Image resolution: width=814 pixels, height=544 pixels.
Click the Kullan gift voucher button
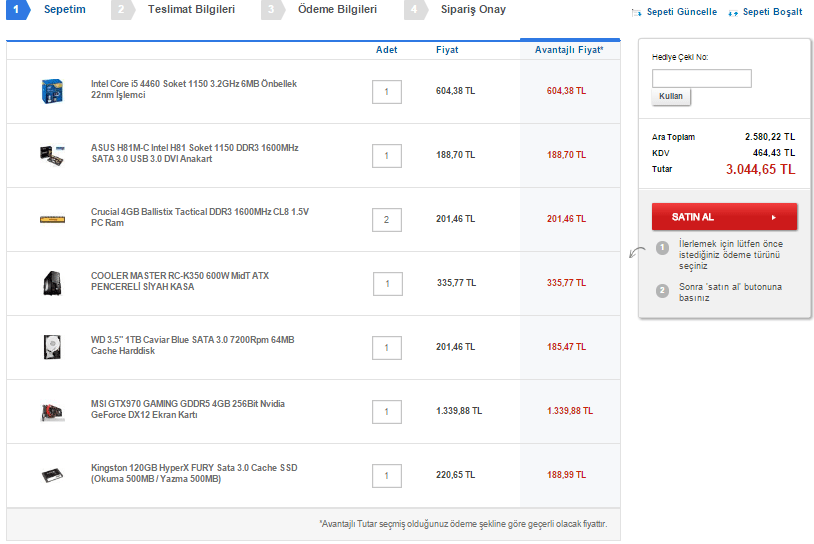pyautogui.click(x=671, y=97)
